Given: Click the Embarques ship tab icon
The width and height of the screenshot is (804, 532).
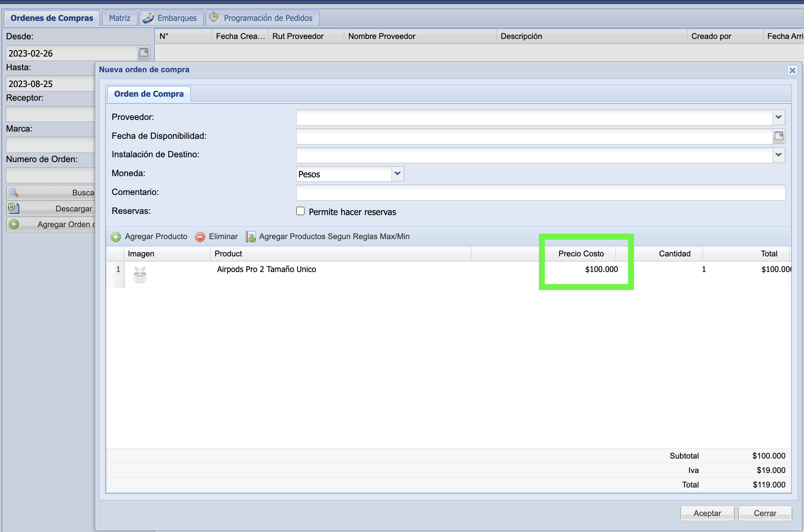Looking at the screenshot, I should pos(148,18).
